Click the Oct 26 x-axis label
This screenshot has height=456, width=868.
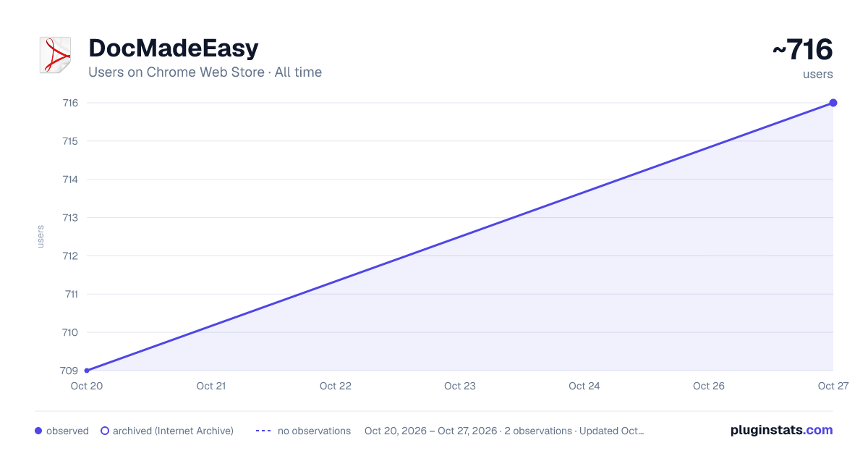(x=709, y=386)
